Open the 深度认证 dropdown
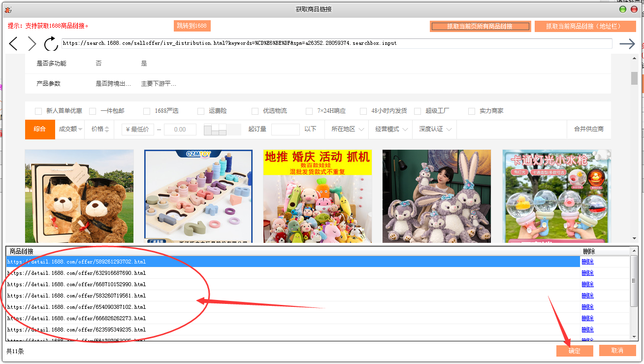644x364 pixels. 435,129
